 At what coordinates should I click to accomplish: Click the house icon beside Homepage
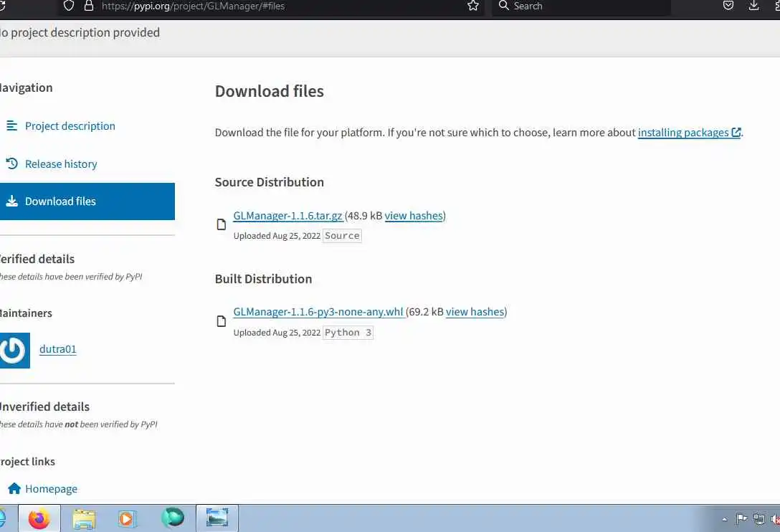(14, 488)
